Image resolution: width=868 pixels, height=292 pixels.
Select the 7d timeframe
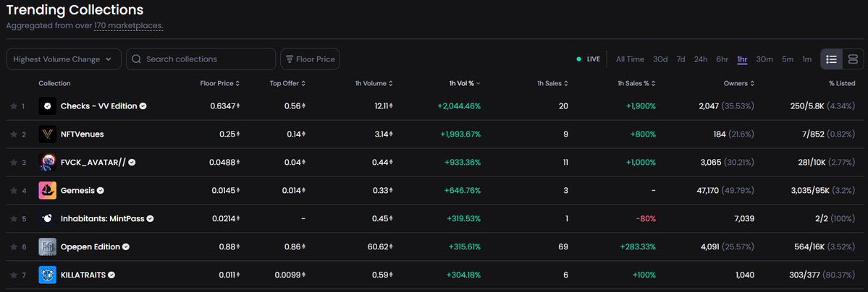[681, 59]
